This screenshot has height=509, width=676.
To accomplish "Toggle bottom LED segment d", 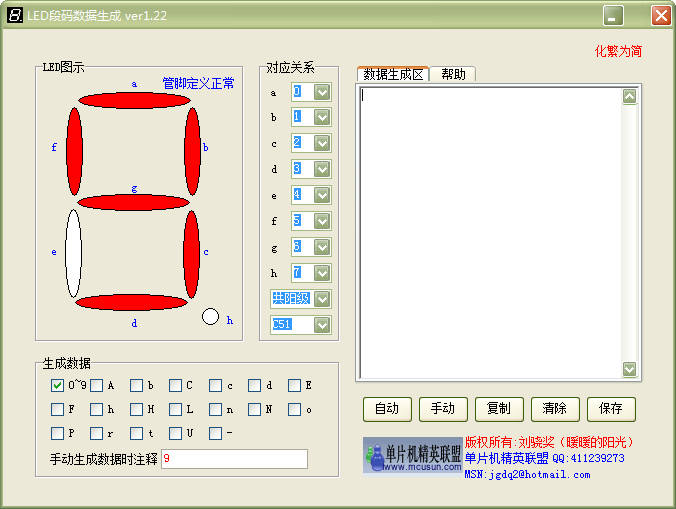I will click(x=132, y=302).
